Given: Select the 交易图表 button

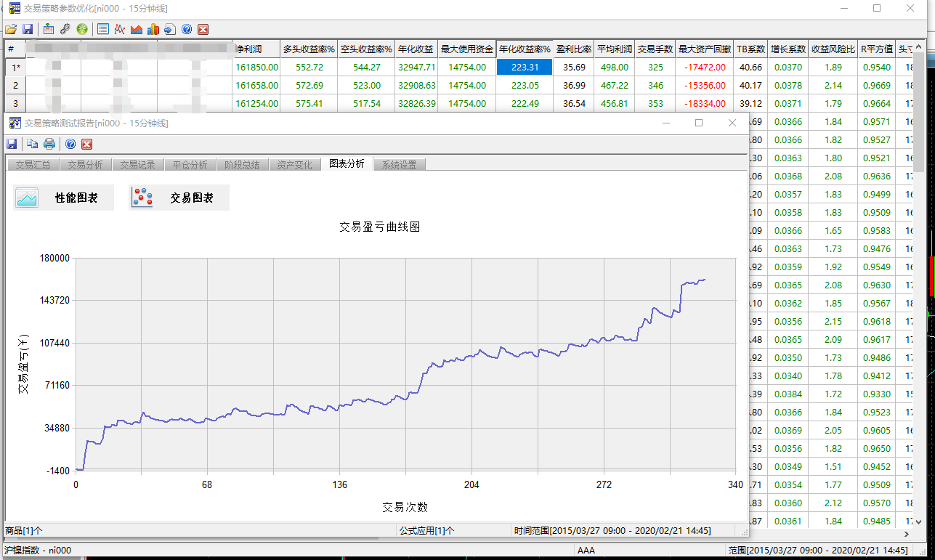Looking at the screenshot, I should [x=179, y=198].
